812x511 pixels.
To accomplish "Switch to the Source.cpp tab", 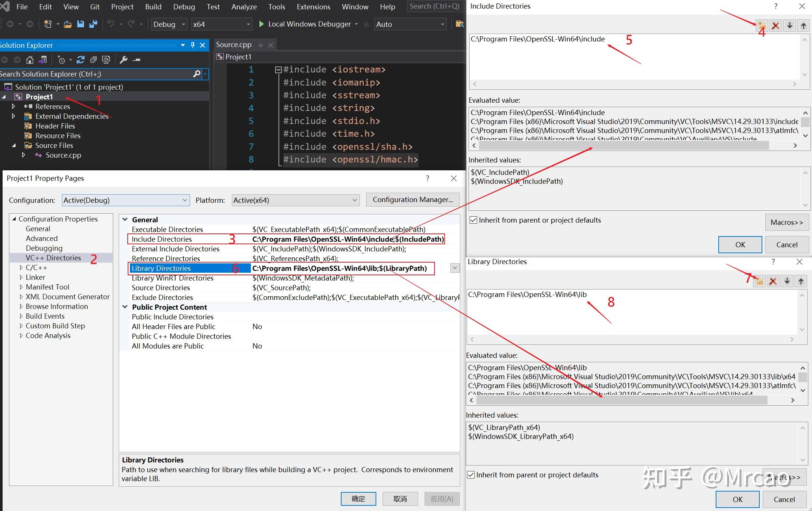I will point(234,45).
